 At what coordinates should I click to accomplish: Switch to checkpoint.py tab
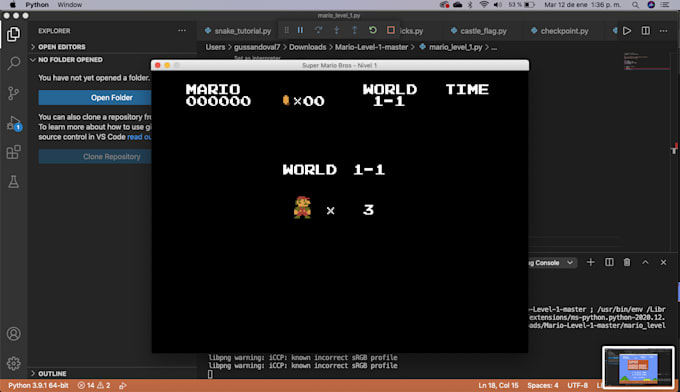(560, 31)
